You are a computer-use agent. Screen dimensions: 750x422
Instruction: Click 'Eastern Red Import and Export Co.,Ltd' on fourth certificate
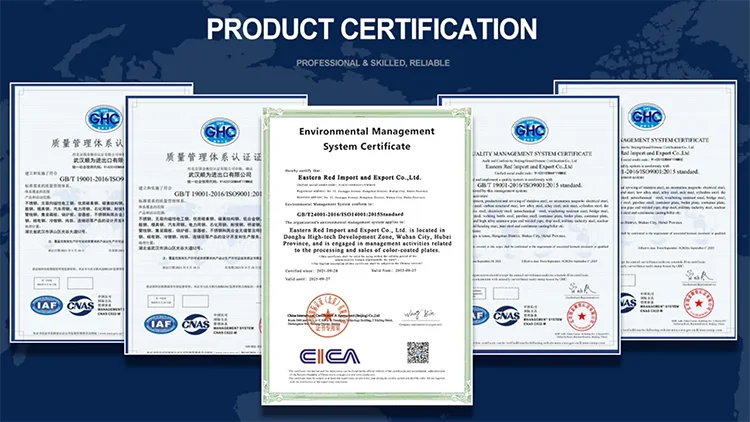(x=529, y=167)
